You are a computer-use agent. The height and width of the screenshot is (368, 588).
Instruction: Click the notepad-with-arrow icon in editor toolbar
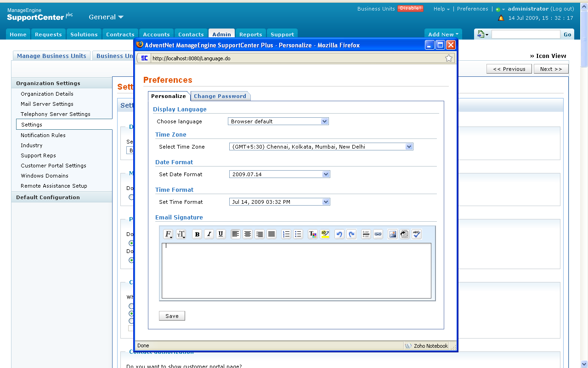point(405,234)
